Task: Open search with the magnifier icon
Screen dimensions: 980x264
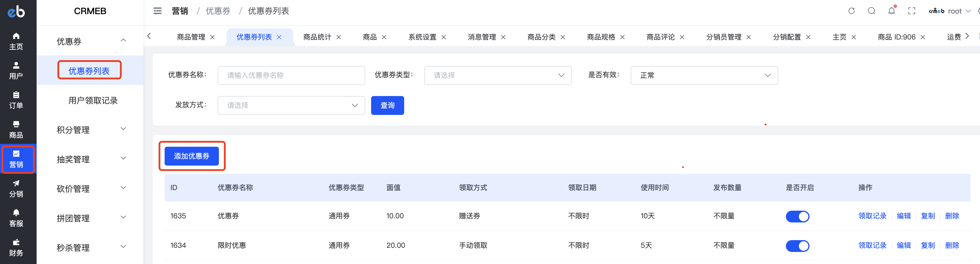Action: click(871, 11)
